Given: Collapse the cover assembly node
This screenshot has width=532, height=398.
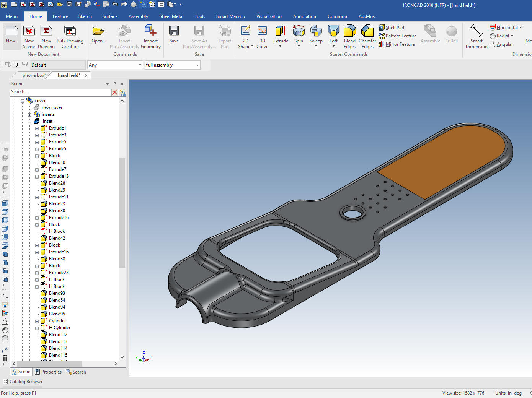Looking at the screenshot, I should 22,101.
